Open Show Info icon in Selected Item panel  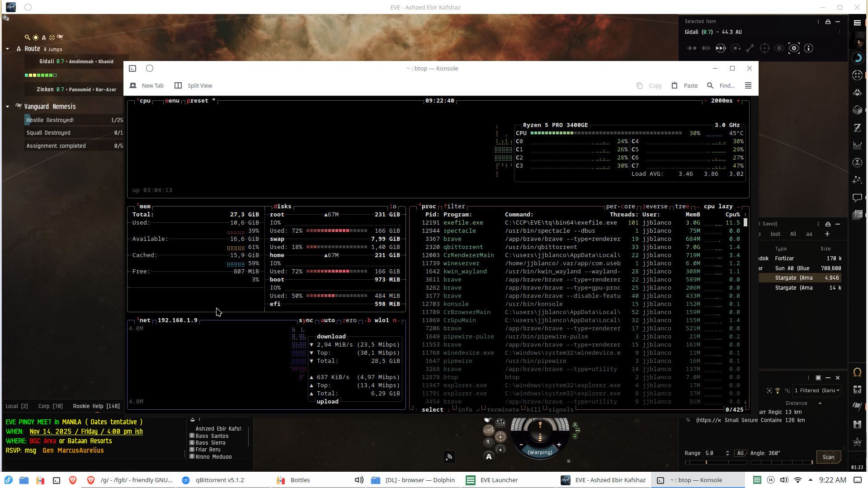pos(808,48)
